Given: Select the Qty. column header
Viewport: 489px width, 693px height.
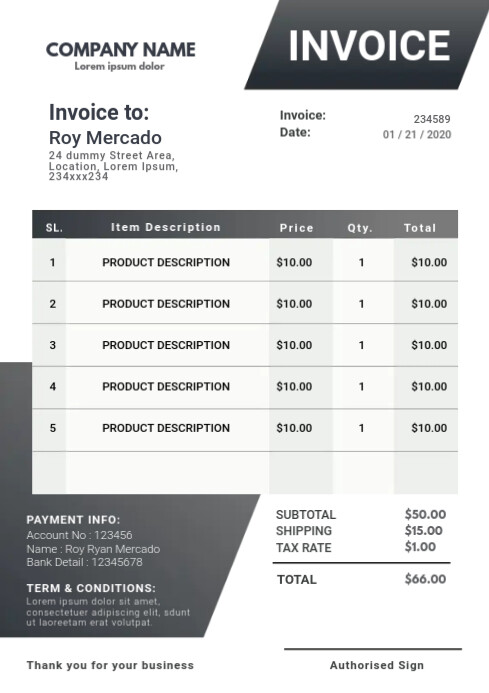Looking at the screenshot, I should [360, 228].
